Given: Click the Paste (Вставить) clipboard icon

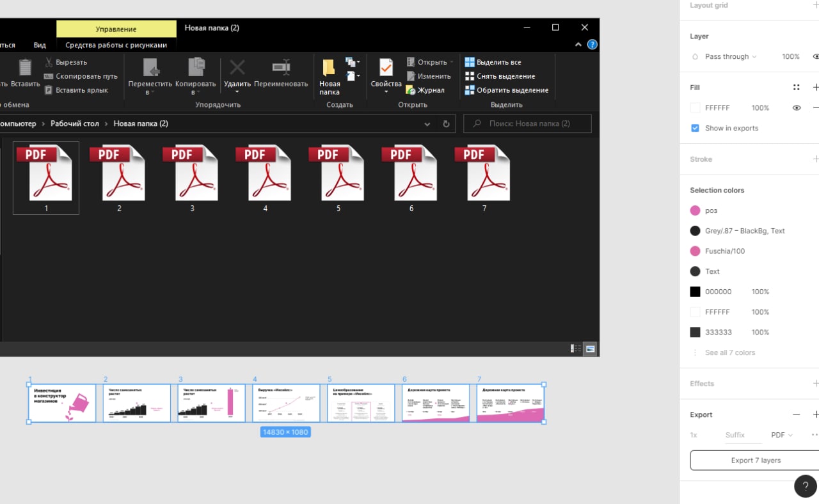Looking at the screenshot, I should tap(25, 67).
